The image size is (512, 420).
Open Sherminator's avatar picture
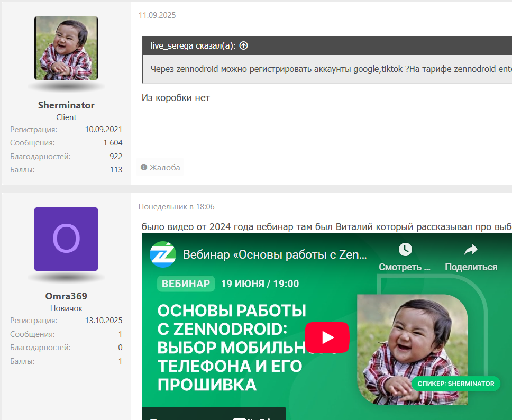tap(66, 48)
